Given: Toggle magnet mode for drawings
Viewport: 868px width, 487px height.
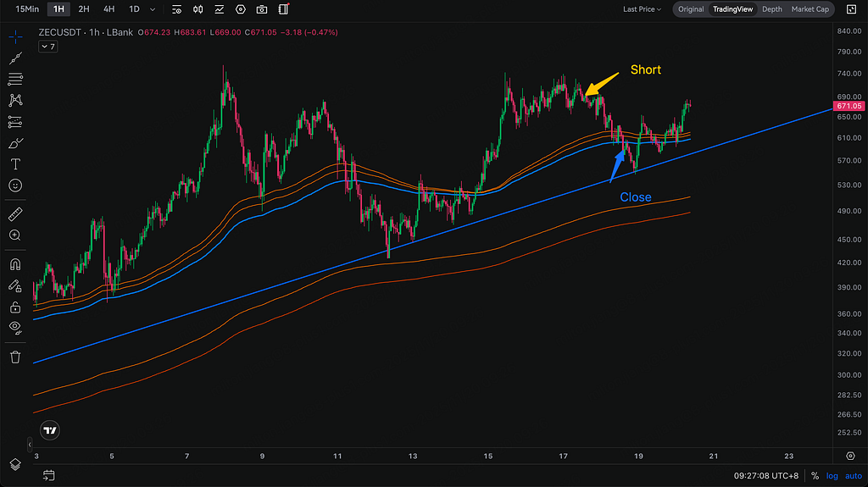Looking at the screenshot, I should (x=15, y=264).
